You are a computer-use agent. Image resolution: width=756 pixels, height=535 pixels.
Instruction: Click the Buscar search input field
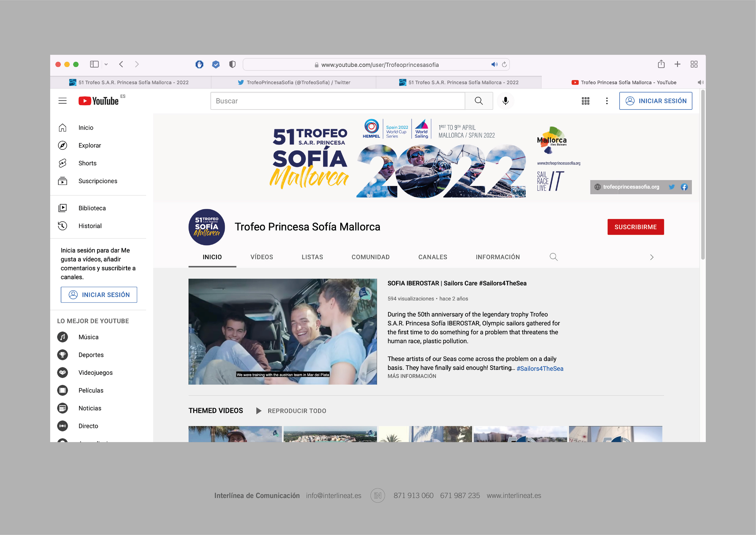click(337, 101)
